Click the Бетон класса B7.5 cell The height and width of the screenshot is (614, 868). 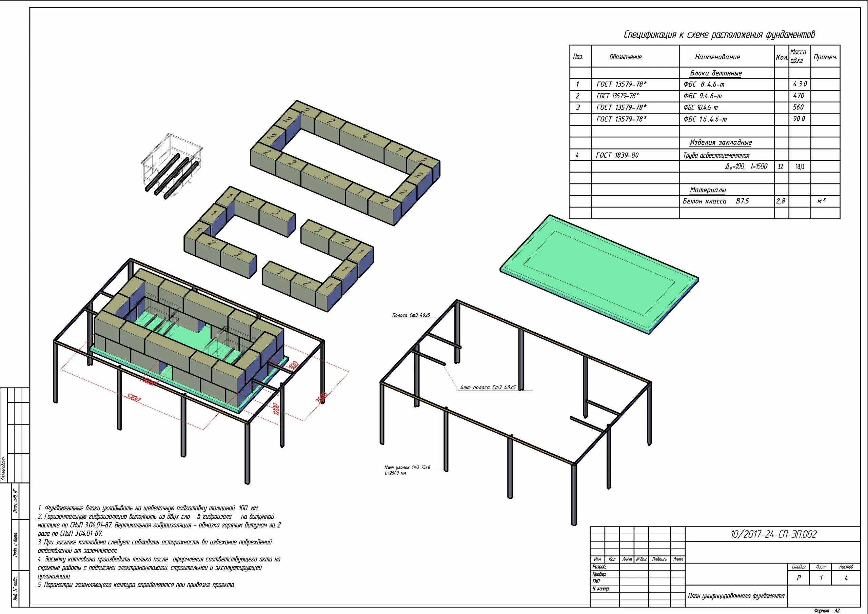point(715,201)
